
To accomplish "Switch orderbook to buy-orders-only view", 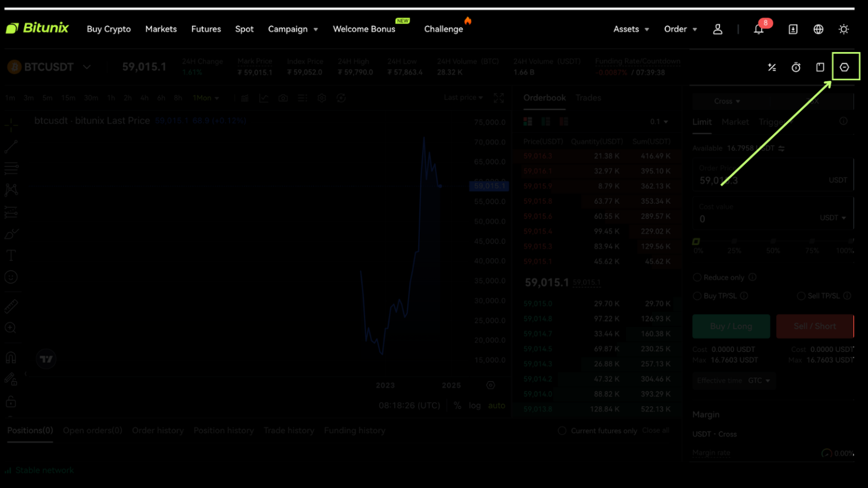I will pos(545,121).
